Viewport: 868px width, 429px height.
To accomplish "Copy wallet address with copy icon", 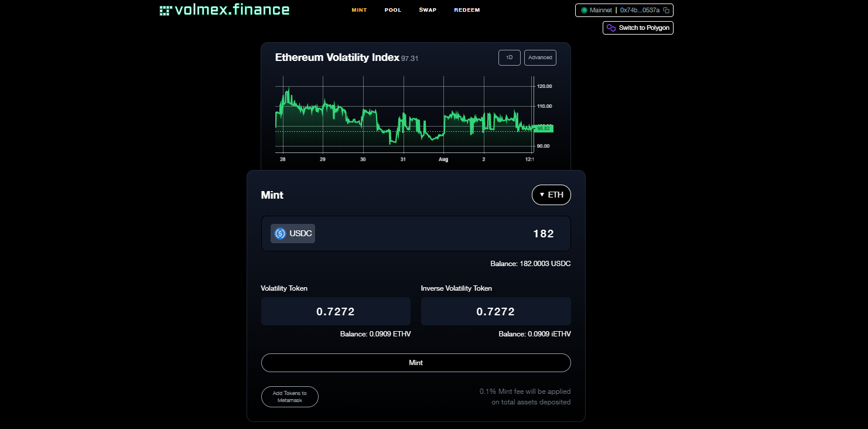I will click(666, 11).
